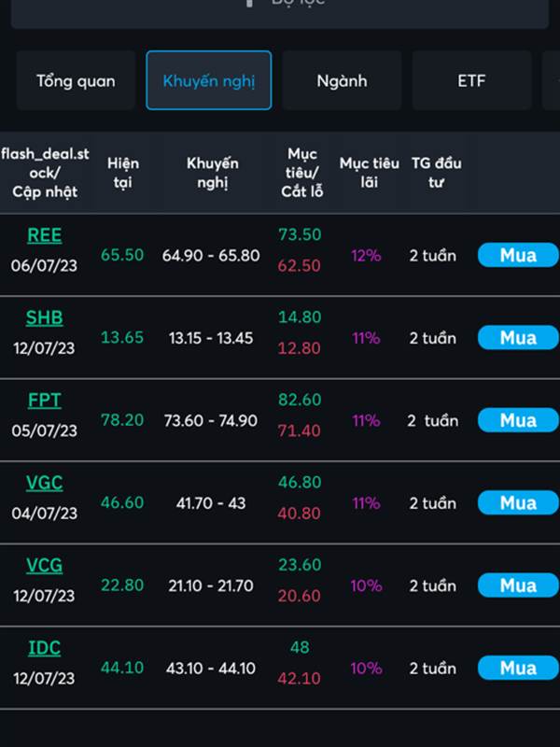
Task: Tap Mua button for VGC
Action: [518, 502]
